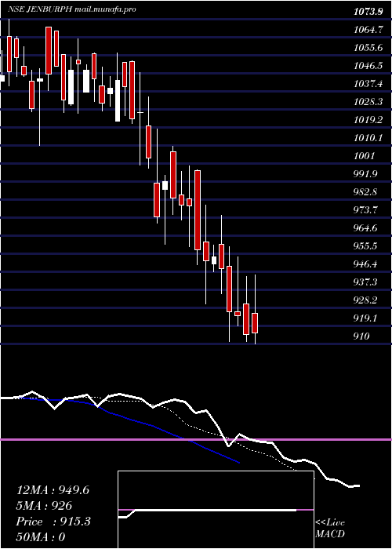
Task: Click the 973.7 price axis label
Action: 365,210
